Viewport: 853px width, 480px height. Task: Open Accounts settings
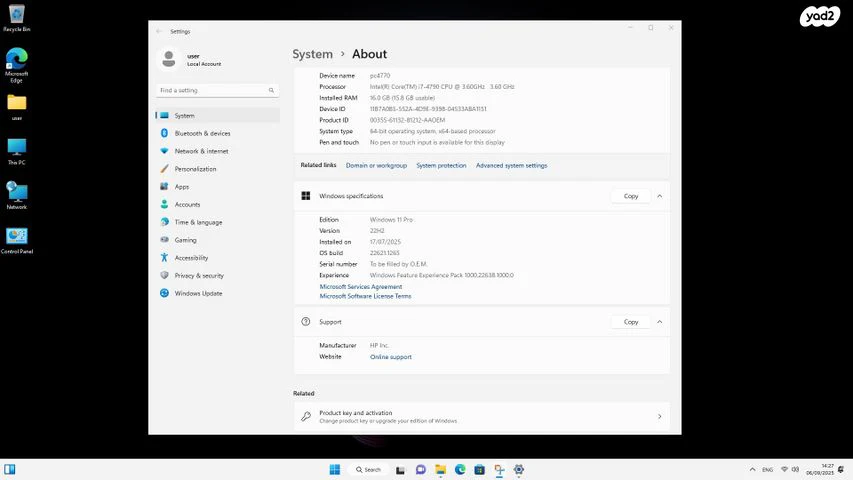218,205
